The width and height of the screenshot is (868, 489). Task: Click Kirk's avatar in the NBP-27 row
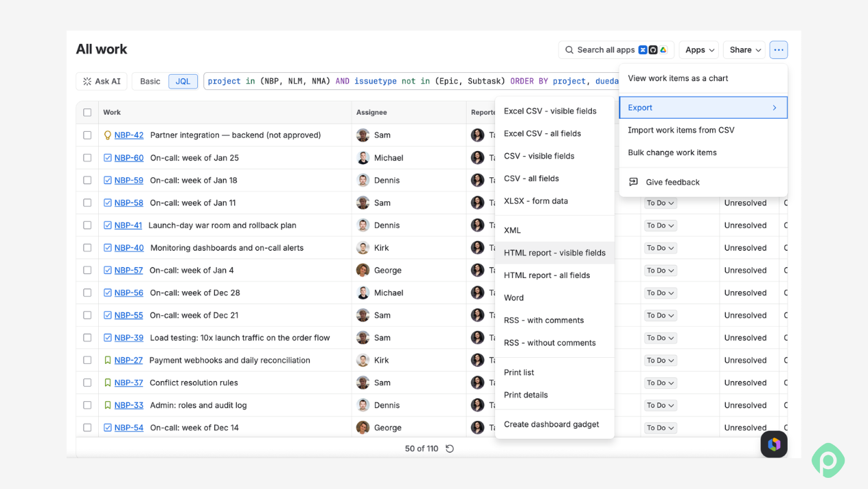click(363, 360)
